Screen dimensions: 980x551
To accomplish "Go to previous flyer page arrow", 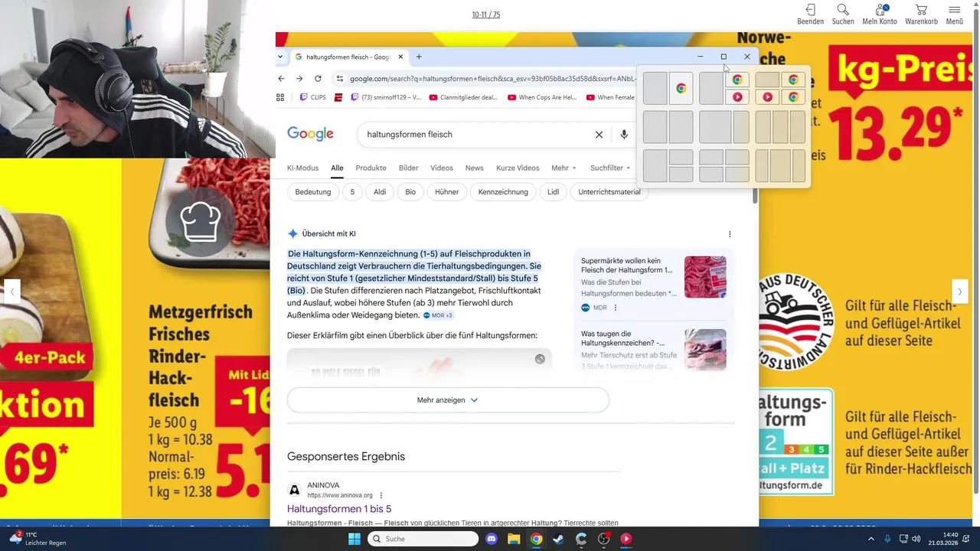I will (11, 291).
